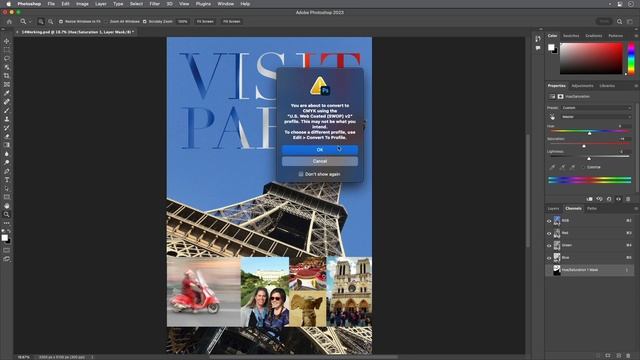This screenshot has width=640, height=360.
Task: Select the Object Selection tool
Action: (7, 67)
